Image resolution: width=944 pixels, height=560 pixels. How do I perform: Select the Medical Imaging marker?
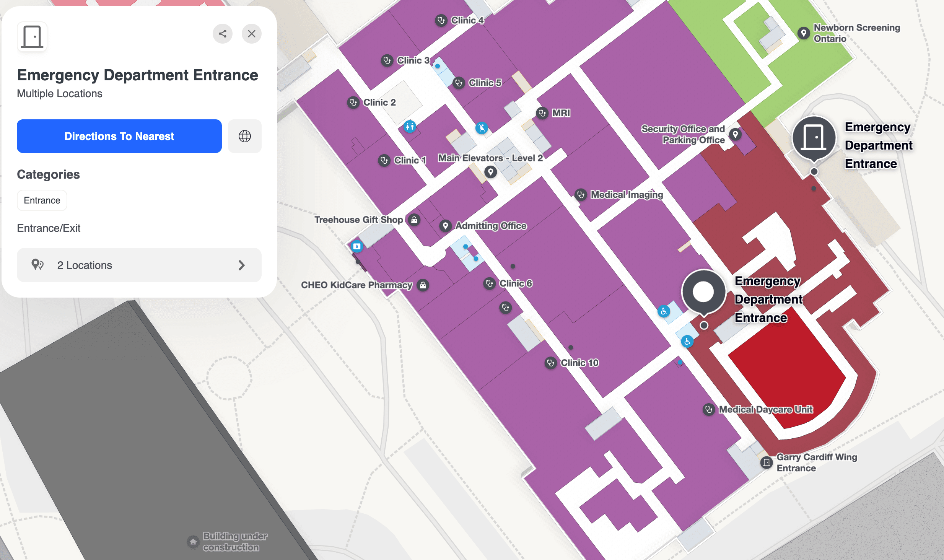coord(581,195)
